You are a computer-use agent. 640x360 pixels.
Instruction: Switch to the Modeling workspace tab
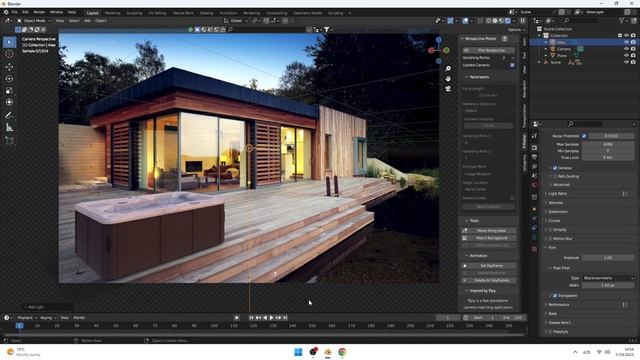(113, 13)
